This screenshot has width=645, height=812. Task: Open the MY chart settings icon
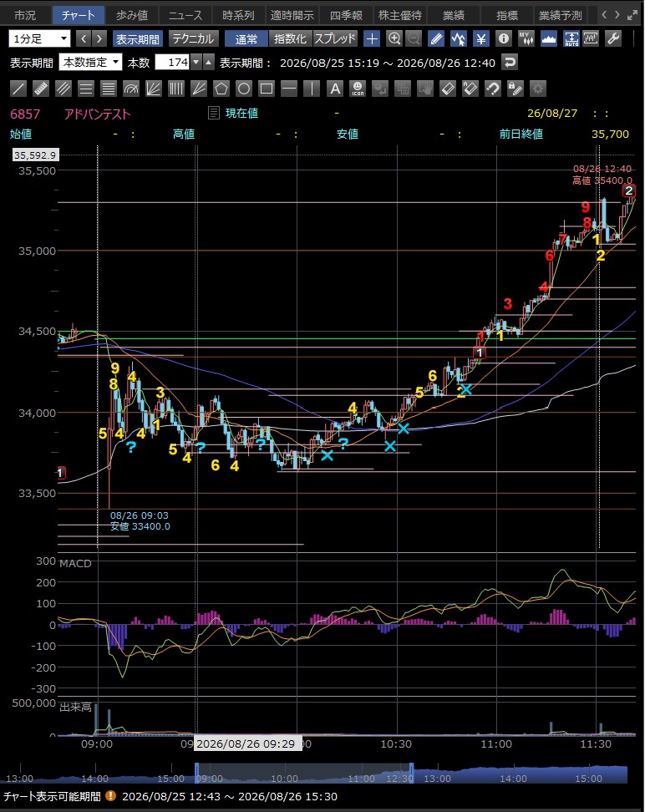pos(526,38)
